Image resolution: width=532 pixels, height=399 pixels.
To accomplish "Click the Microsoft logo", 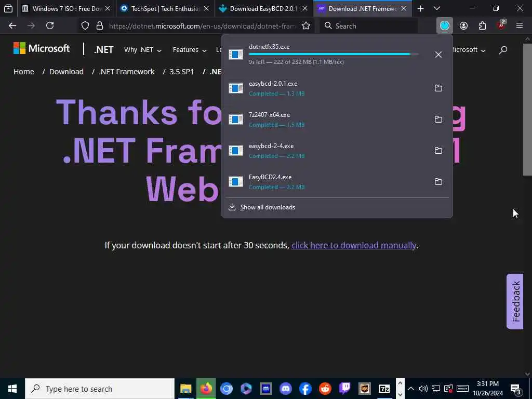I will tap(42, 48).
